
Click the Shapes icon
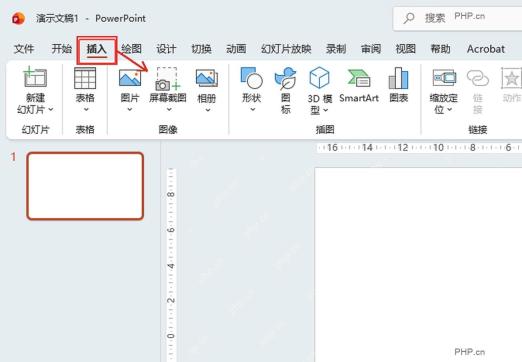[251, 78]
